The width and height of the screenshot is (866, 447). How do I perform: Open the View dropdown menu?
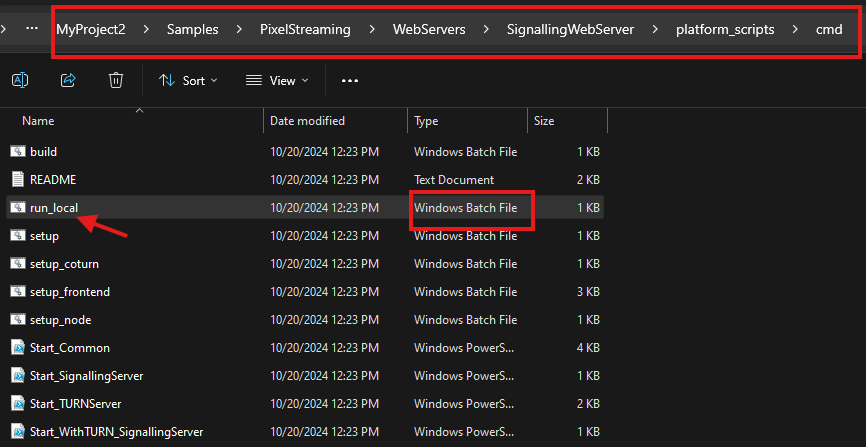click(x=277, y=80)
